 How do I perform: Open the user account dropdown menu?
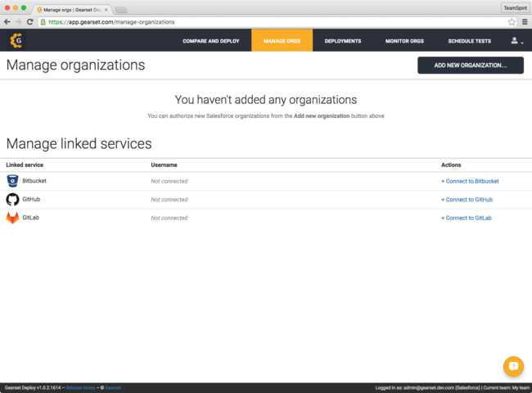517,41
